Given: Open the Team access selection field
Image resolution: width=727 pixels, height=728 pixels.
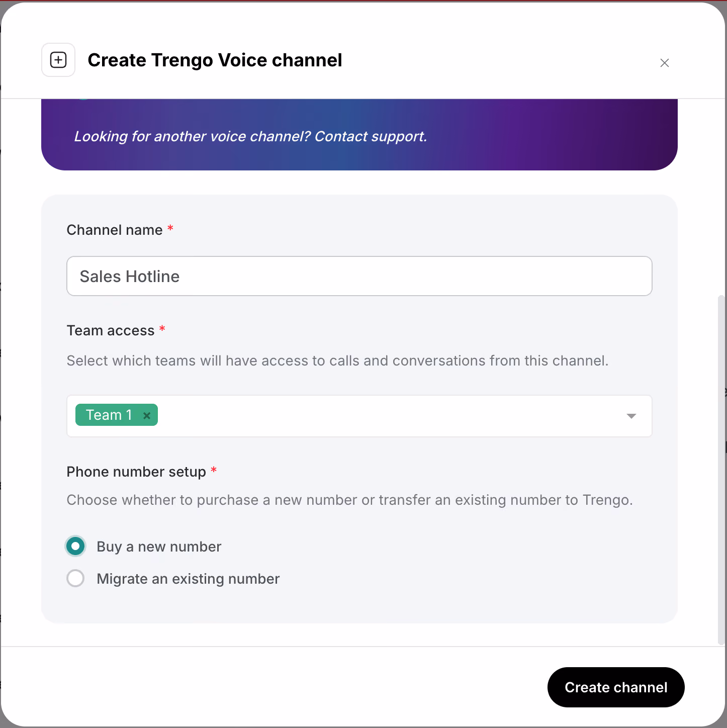Looking at the screenshot, I should (359, 416).
